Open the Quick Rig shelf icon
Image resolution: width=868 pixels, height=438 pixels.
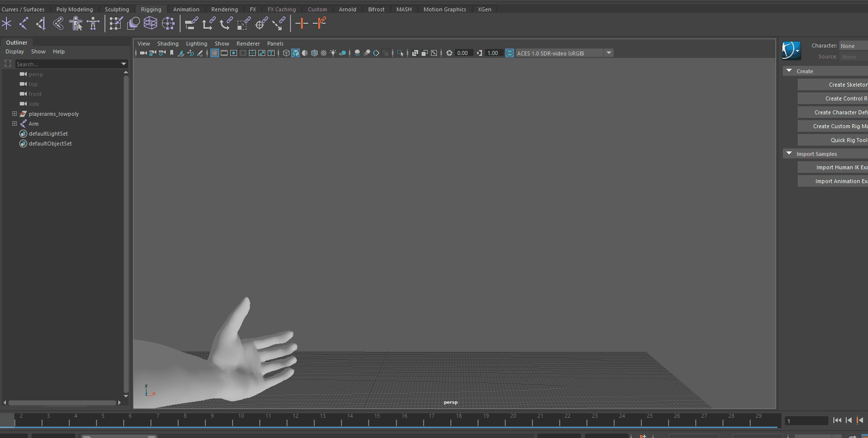(76, 23)
